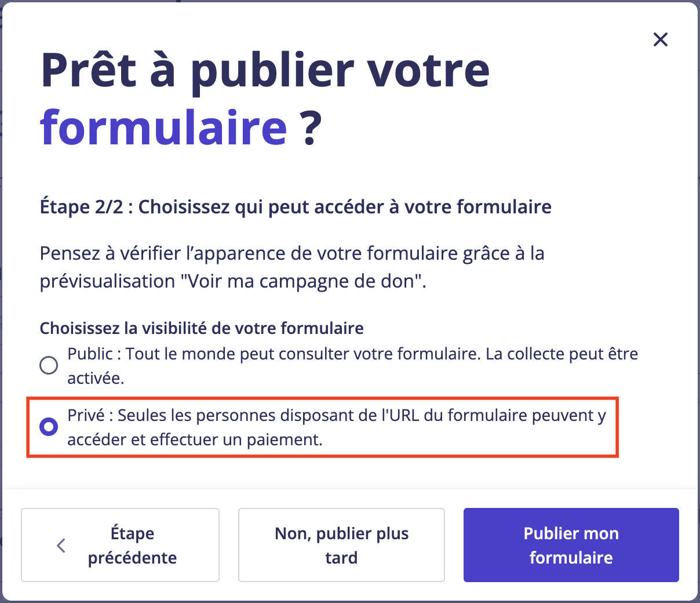Choose Non, publier plus tard
Screen dimensions: 700x603
pyautogui.click(x=341, y=545)
